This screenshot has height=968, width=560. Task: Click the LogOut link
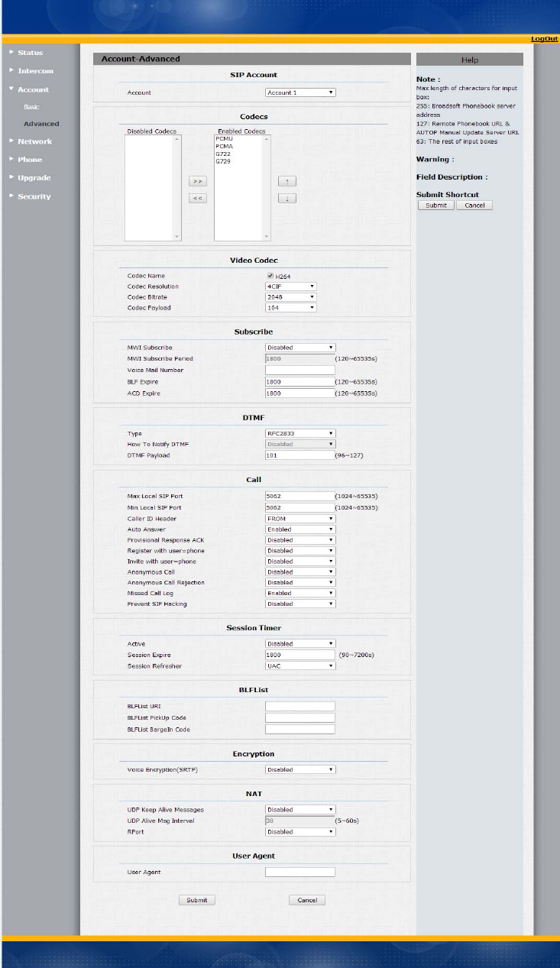[545, 39]
